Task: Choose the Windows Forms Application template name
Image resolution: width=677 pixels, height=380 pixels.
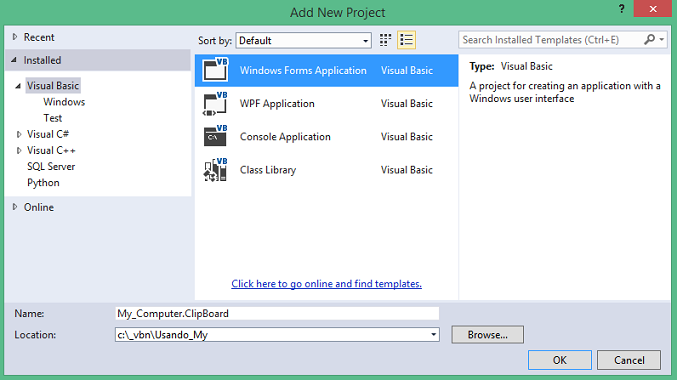Action: tap(303, 70)
